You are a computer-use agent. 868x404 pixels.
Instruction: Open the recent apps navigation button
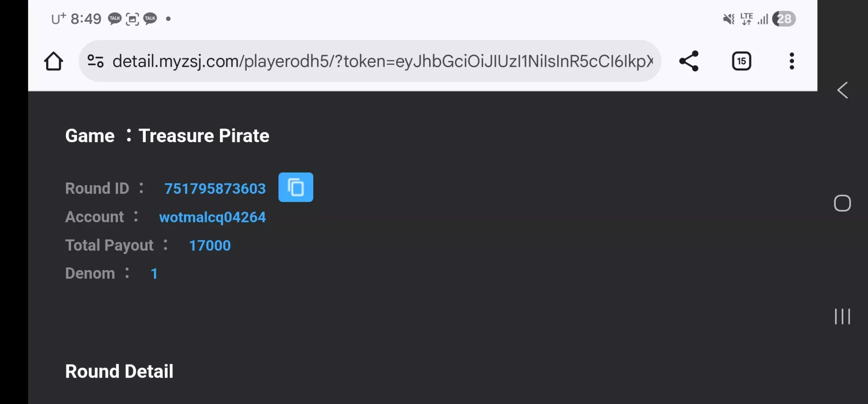842,316
